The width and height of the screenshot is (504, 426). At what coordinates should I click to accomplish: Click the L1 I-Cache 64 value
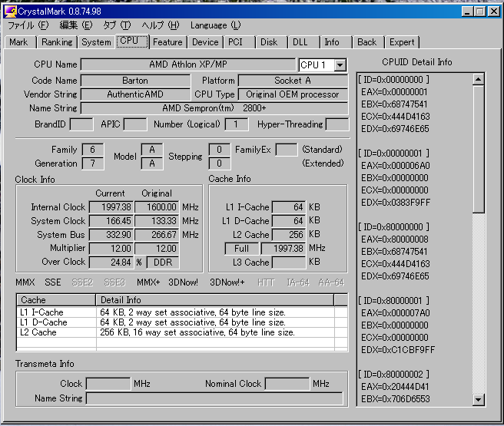289,207
